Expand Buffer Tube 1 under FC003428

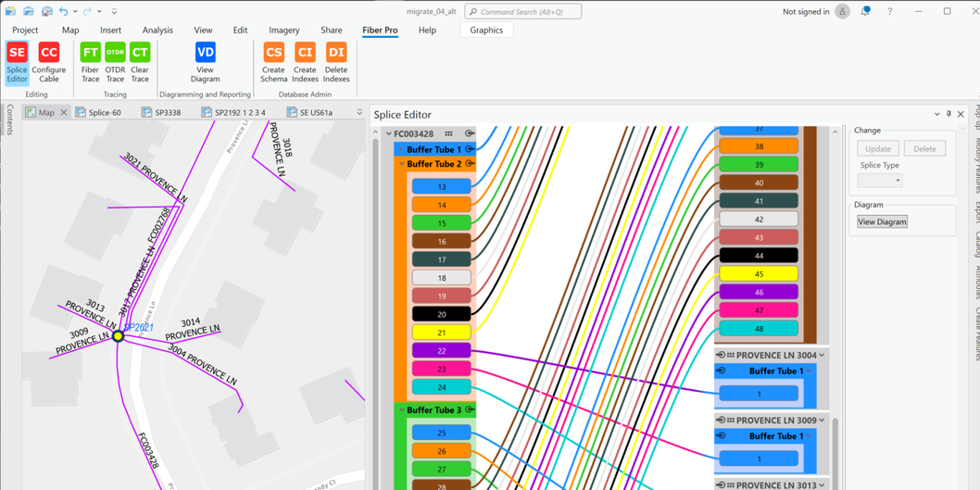401,149
